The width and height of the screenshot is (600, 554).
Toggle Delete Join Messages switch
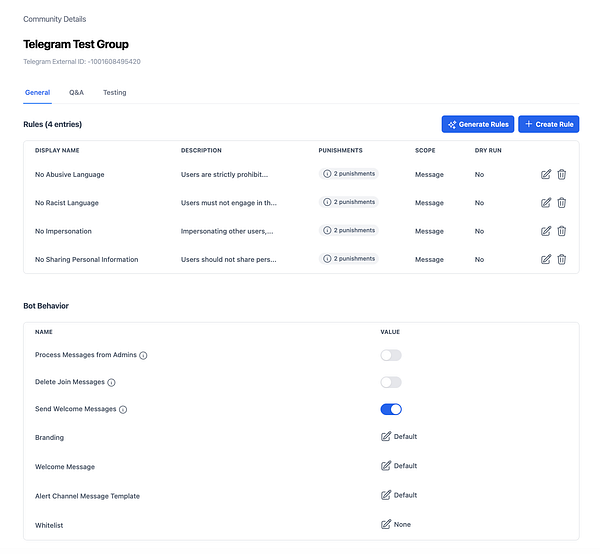point(391,382)
